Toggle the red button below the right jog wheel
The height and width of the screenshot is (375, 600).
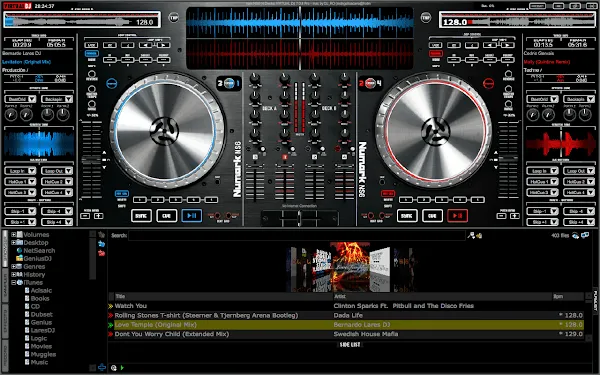[x=388, y=194]
